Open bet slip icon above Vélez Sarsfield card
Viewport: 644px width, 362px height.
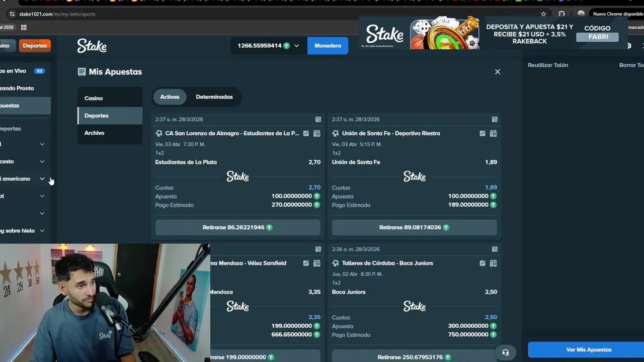pos(318,249)
